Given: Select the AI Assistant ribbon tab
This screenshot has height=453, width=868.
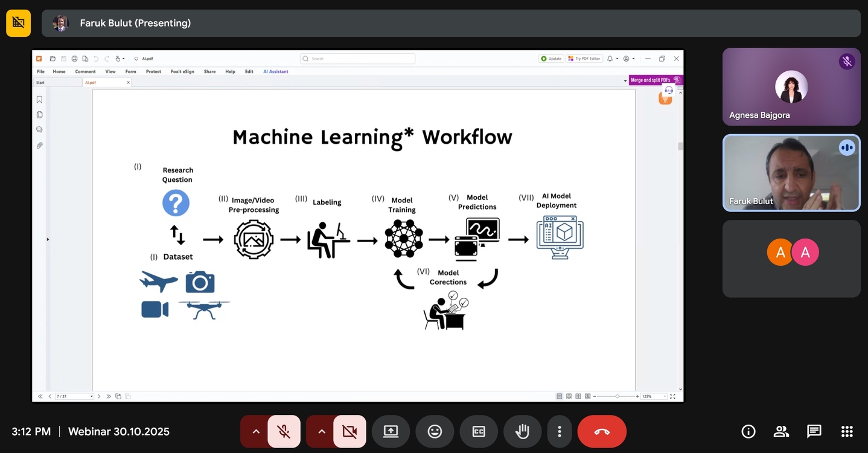Looking at the screenshot, I should point(275,71).
